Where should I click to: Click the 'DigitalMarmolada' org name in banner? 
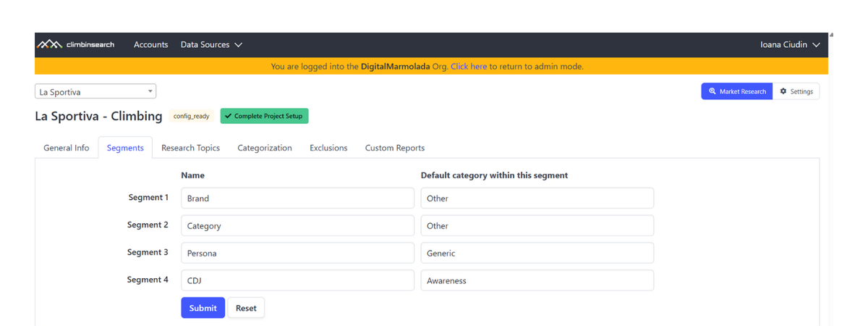point(396,67)
